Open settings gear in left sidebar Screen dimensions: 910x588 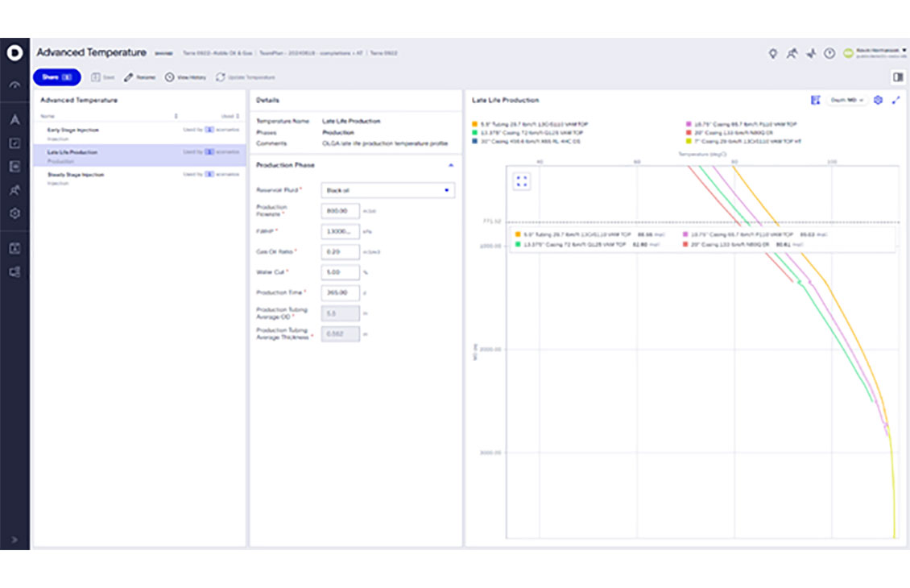point(14,214)
